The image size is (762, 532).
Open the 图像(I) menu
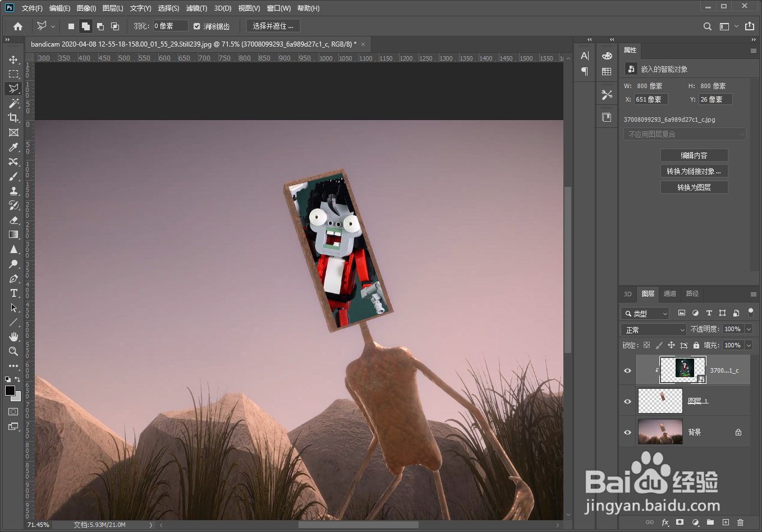click(x=86, y=8)
